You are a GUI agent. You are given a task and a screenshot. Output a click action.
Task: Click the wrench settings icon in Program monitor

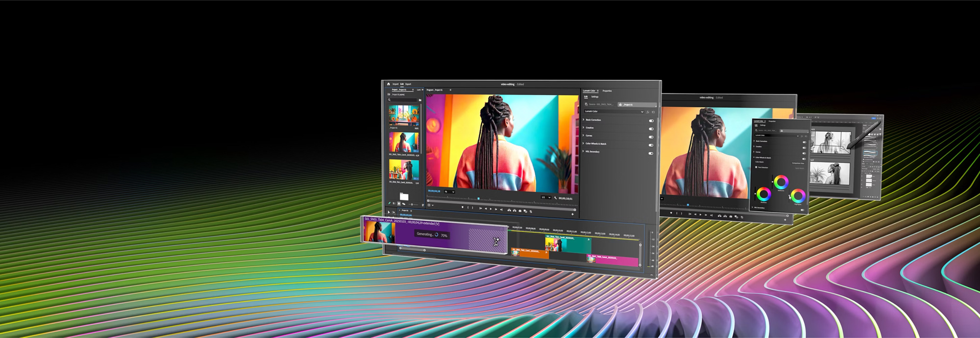coord(555,198)
